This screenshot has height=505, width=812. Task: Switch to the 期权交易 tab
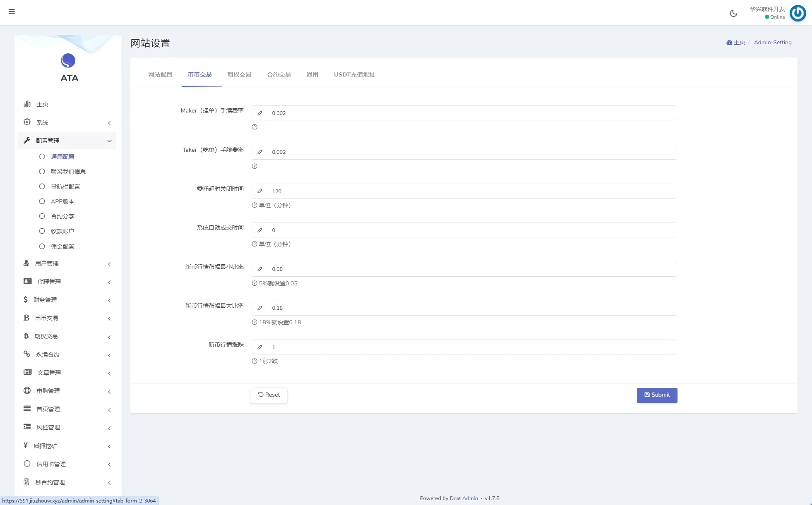[x=239, y=74]
